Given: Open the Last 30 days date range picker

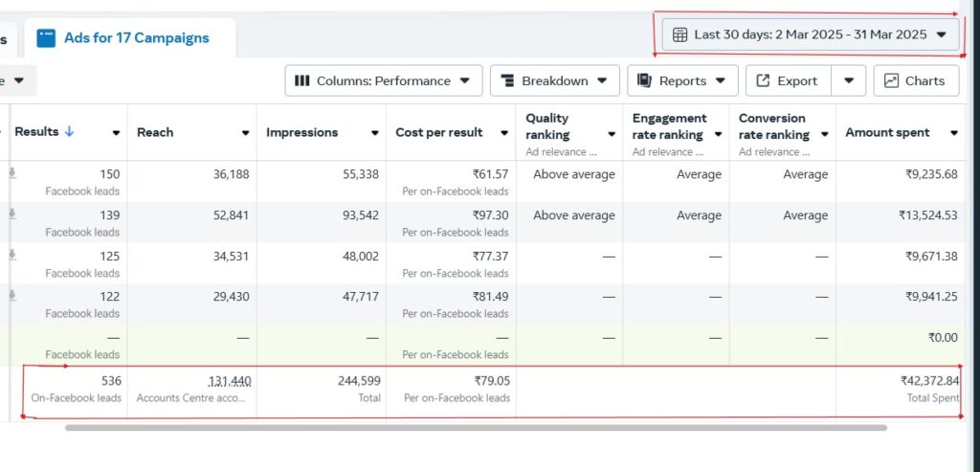Looking at the screenshot, I should tap(810, 34).
